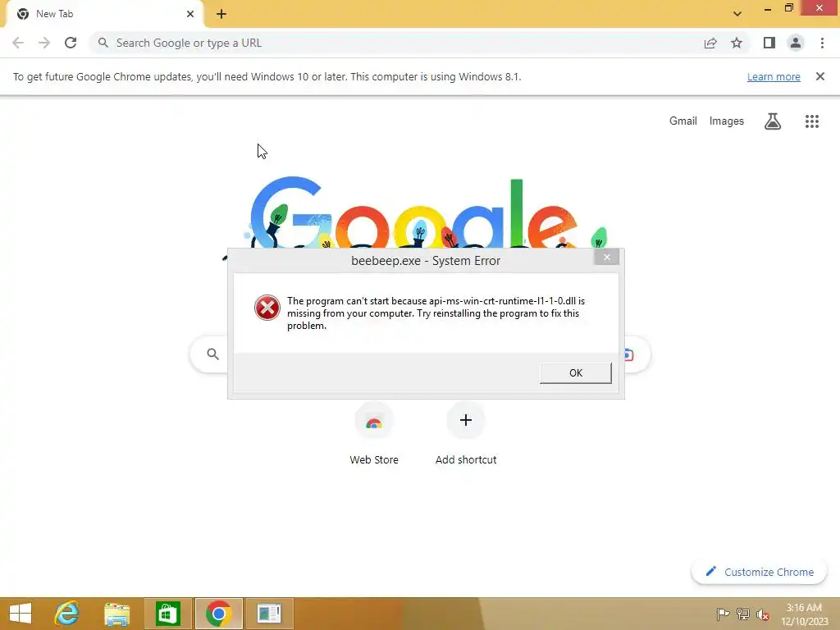Share this page icon in address bar

click(710, 43)
